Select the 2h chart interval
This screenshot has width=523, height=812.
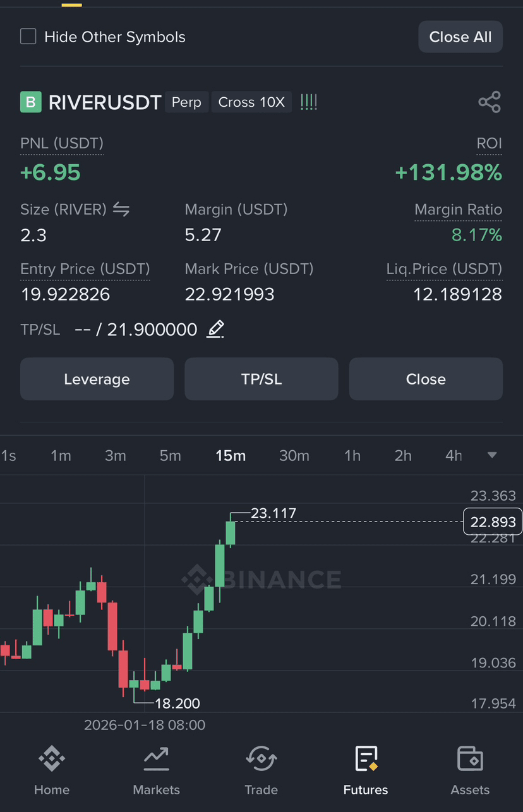pyautogui.click(x=403, y=455)
